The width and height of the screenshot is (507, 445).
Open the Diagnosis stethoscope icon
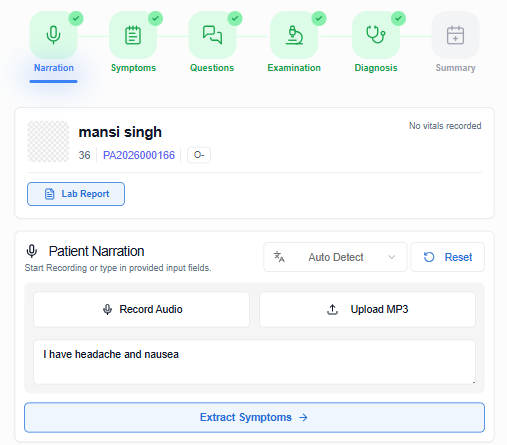(376, 35)
